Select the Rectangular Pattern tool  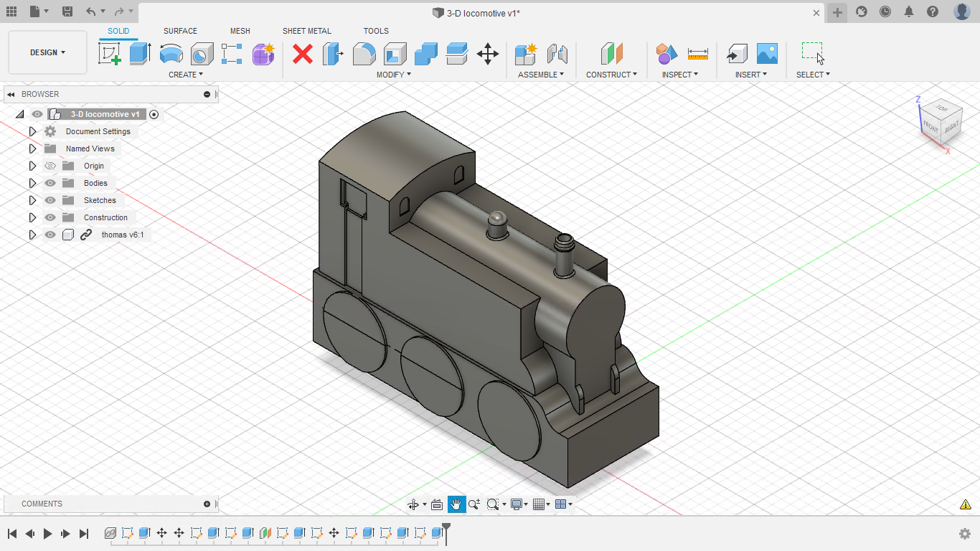[232, 54]
